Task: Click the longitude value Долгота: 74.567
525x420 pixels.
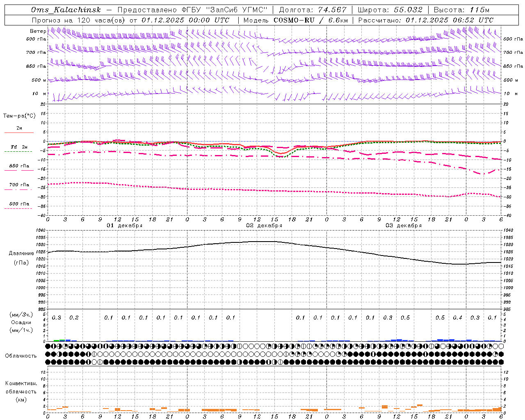Action: [313, 10]
